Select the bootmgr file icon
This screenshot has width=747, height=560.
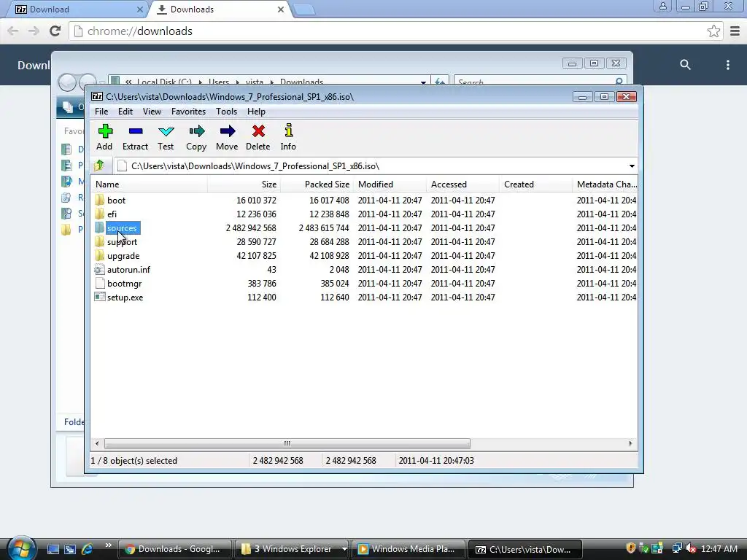click(x=99, y=283)
